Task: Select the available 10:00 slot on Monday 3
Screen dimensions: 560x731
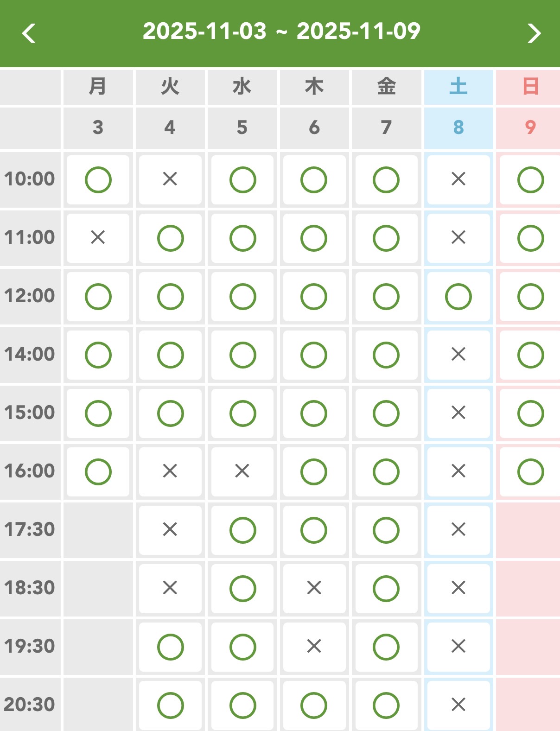Action: [98, 180]
